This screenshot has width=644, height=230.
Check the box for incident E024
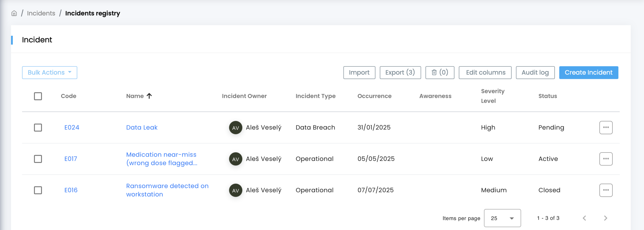coord(38,128)
